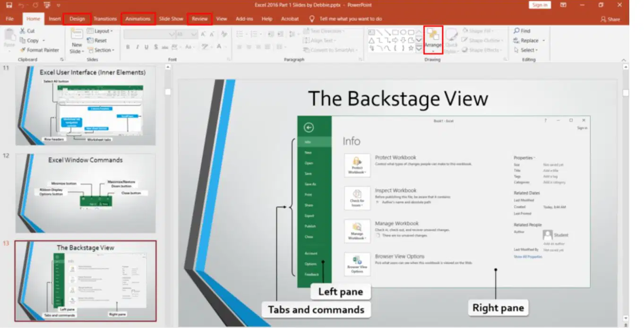Click the lightbulb Tell me icon
This screenshot has width=644, height=328.
point(312,19)
